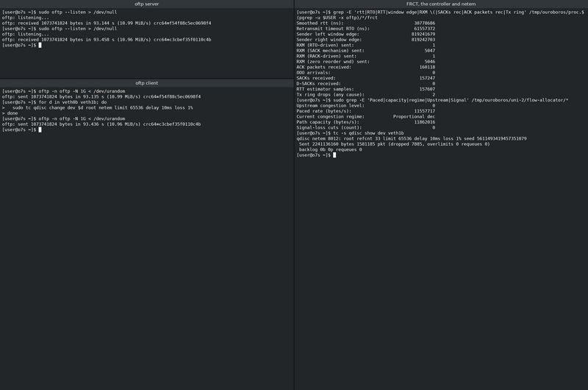The height and width of the screenshot is (390, 588).
Task: Click the 'sudo tc qdisc change dev $d' line
Action: pyautogui.click(x=98, y=107)
